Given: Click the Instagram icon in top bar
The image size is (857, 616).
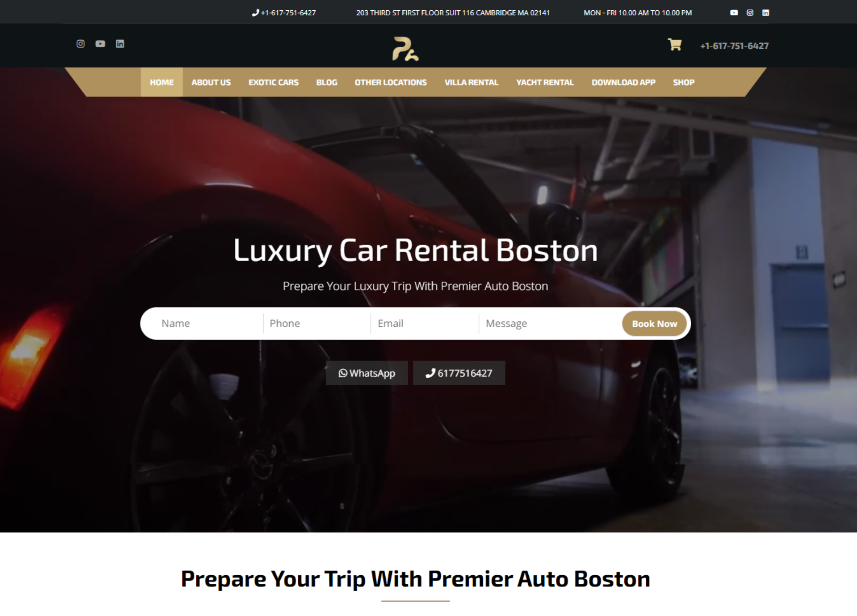Looking at the screenshot, I should point(750,13).
